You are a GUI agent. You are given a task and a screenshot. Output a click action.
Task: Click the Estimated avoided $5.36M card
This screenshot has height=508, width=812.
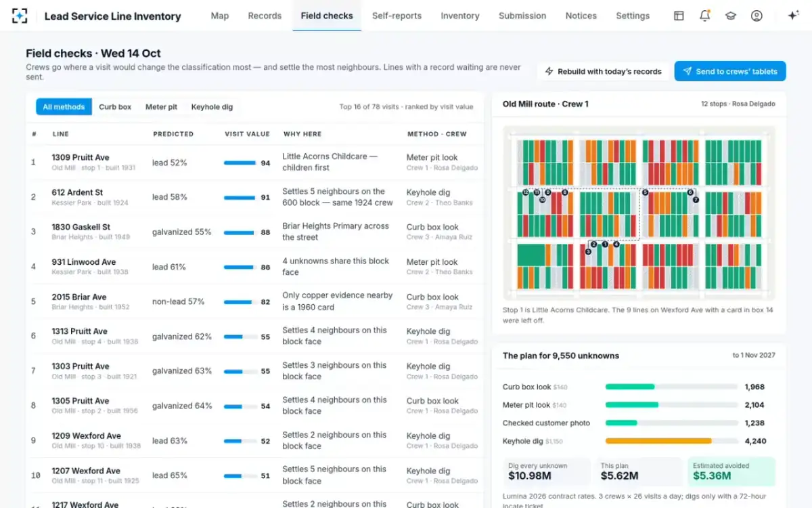click(731, 471)
